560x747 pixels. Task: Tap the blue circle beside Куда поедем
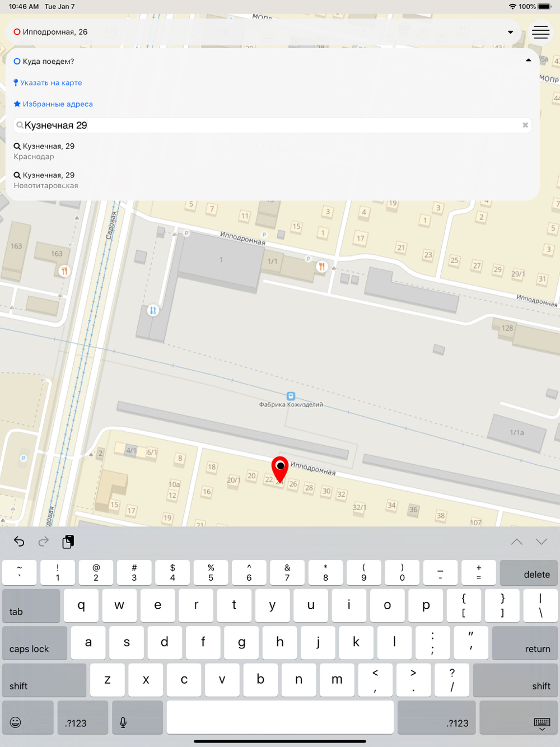coord(17,62)
